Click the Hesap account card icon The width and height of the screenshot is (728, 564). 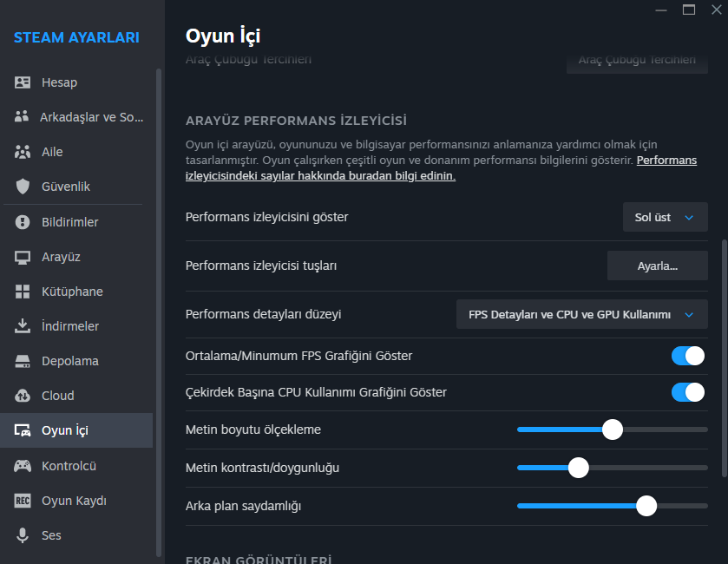23,82
